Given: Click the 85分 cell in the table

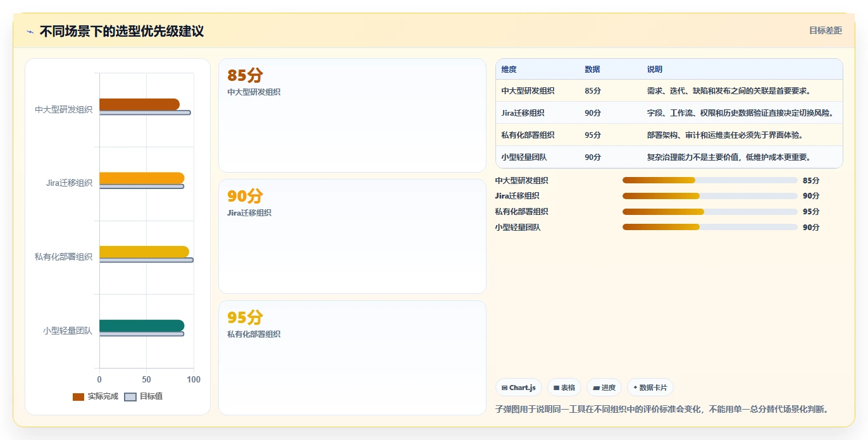Looking at the screenshot, I should (593, 91).
